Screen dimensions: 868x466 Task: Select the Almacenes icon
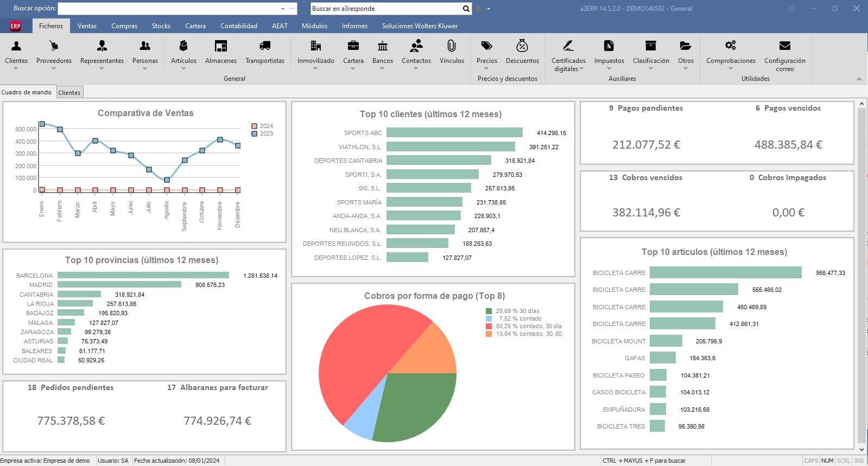pos(220,47)
